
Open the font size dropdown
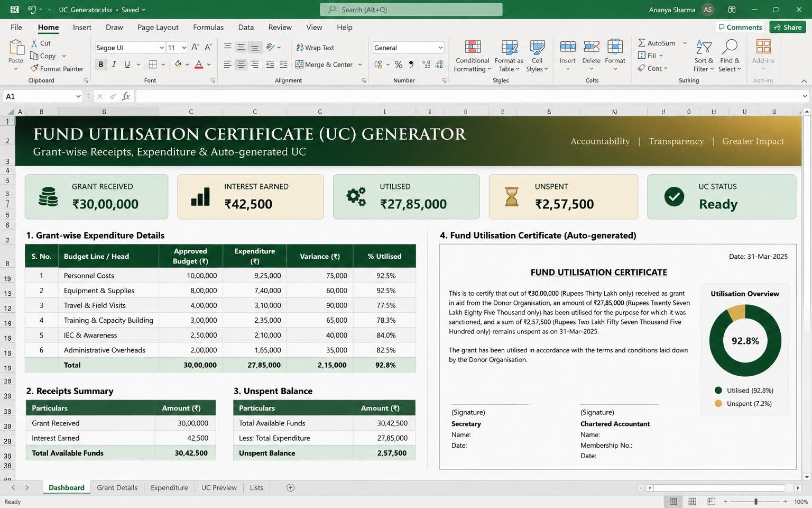(184, 48)
